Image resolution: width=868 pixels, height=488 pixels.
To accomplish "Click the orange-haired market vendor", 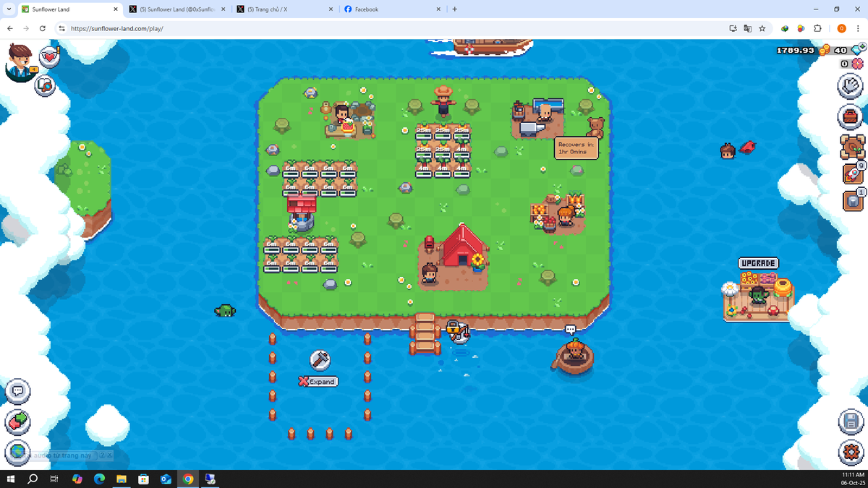I will pyautogui.click(x=565, y=216).
